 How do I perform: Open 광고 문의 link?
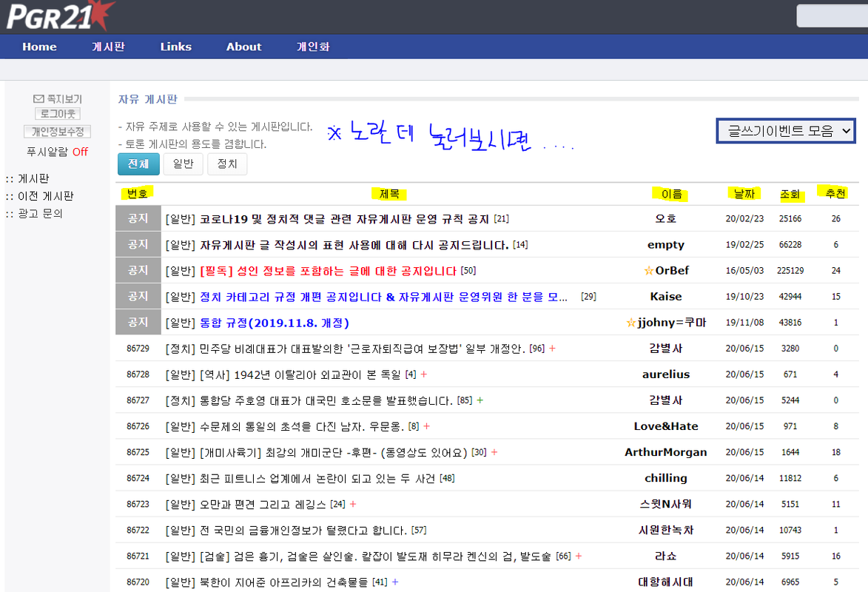(40, 214)
